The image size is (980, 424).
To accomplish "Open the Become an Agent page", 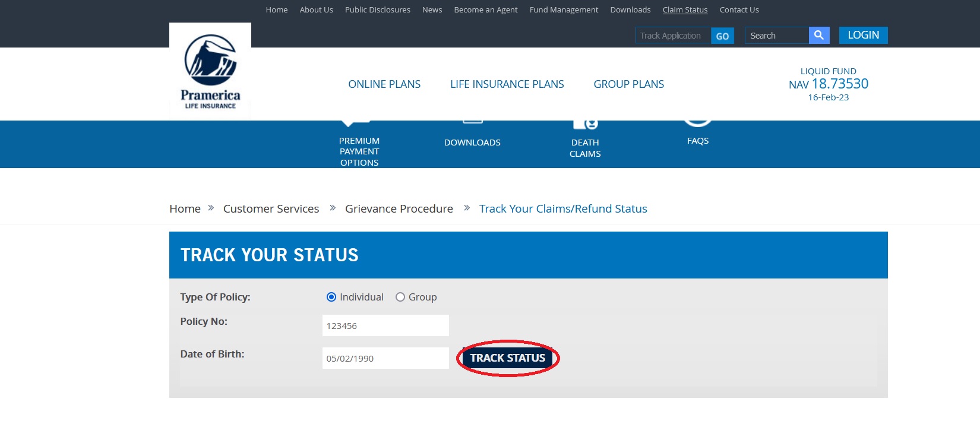I will (x=485, y=10).
